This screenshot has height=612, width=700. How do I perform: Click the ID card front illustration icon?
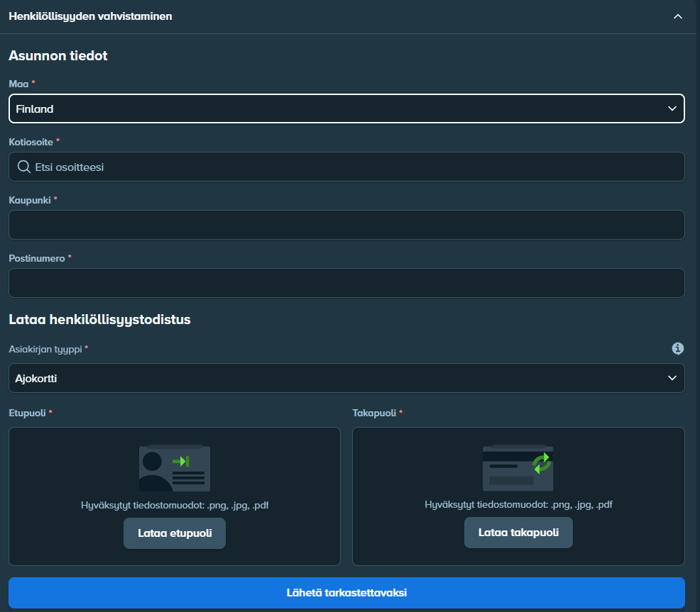point(175,468)
